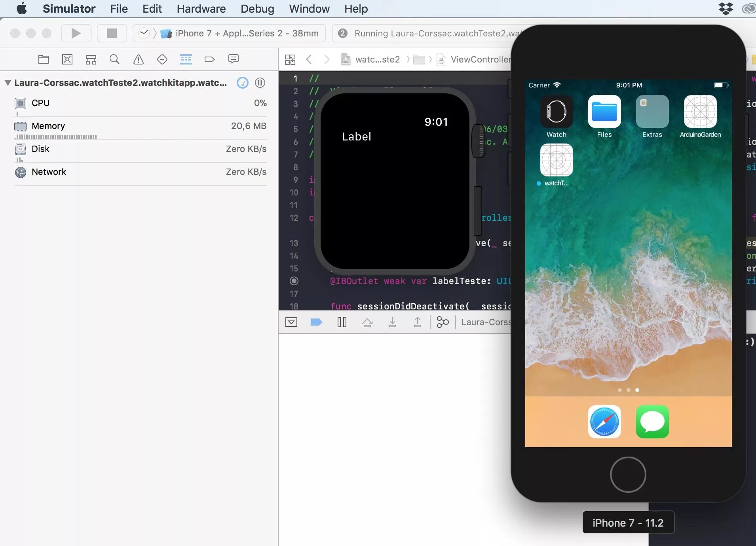Open the Files app on iPhone

(x=604, y=111)
